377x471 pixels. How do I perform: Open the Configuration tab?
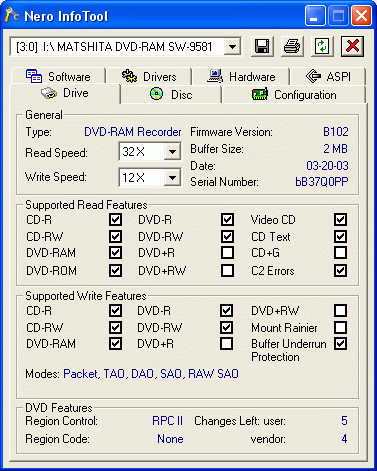click(x=294, y=95)
